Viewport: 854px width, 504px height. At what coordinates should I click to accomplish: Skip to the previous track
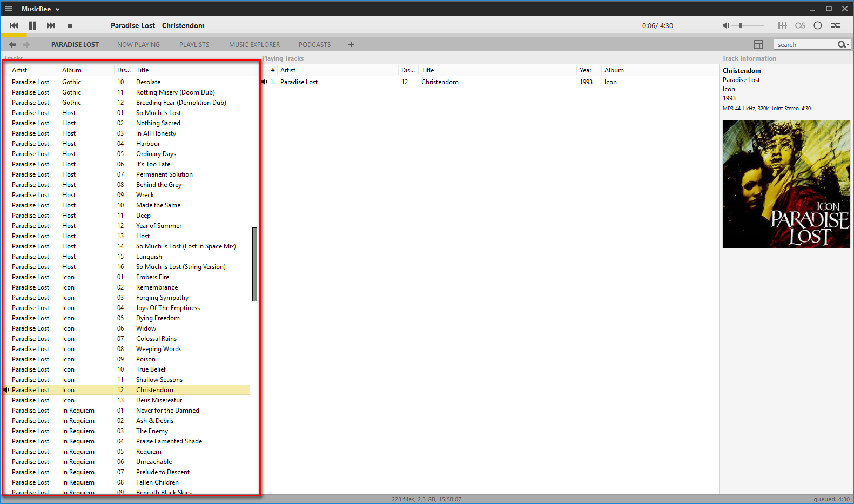point(14,25)
